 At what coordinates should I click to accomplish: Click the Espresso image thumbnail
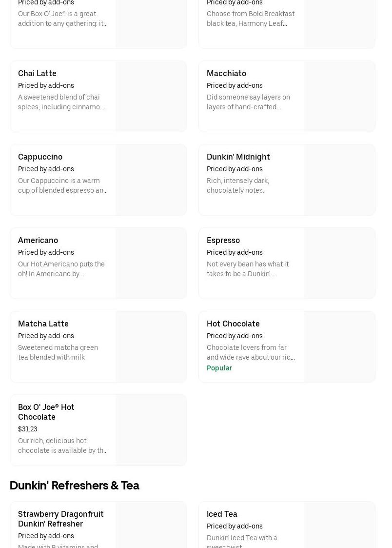[x=339, y=264]
